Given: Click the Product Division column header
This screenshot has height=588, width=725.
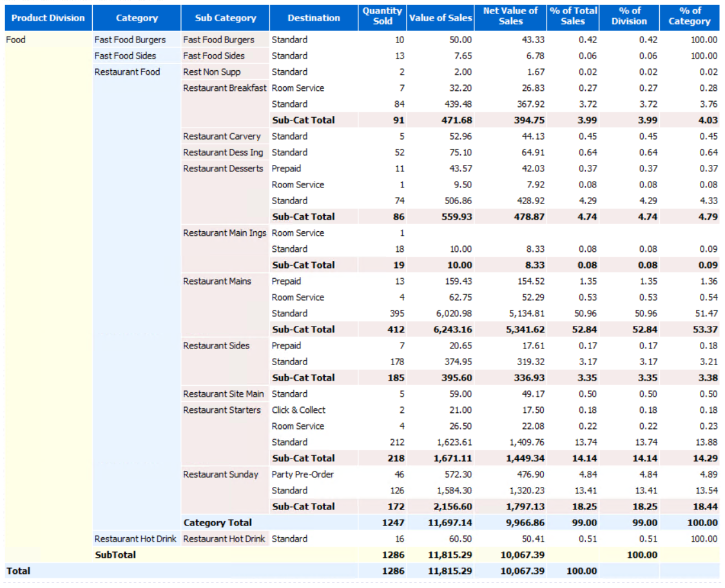Looking at the screenshot, I should click(48, 18).
